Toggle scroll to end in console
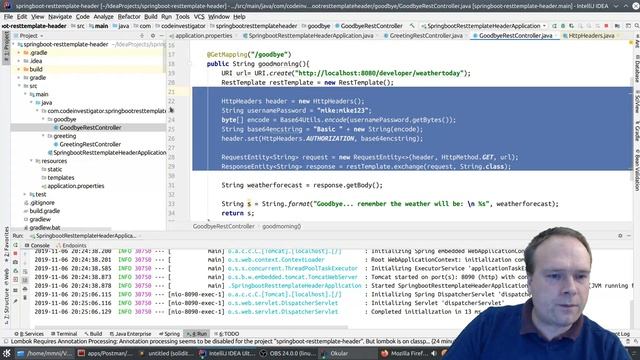Viewport: 640px width, 360px height. point(25,280)
